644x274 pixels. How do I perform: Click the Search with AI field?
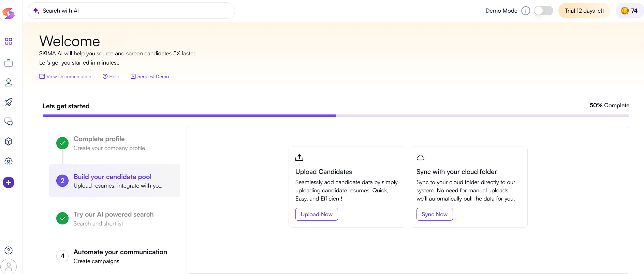(x=131, y=11)
